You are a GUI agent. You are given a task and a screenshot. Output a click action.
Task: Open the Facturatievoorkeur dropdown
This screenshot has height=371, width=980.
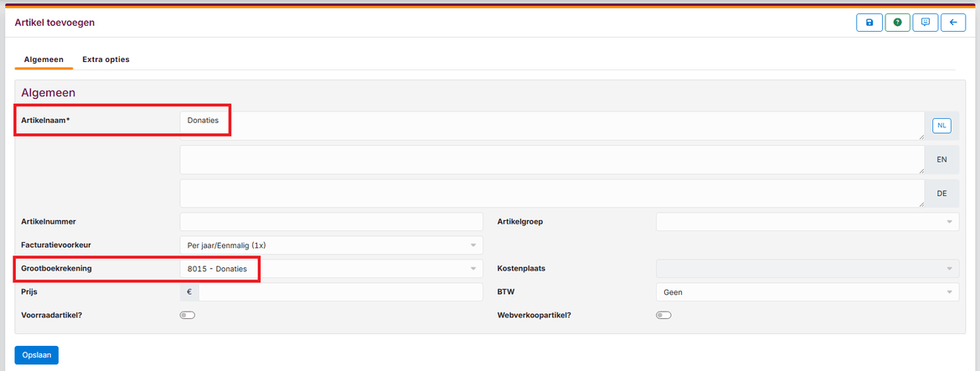(332, 245)
